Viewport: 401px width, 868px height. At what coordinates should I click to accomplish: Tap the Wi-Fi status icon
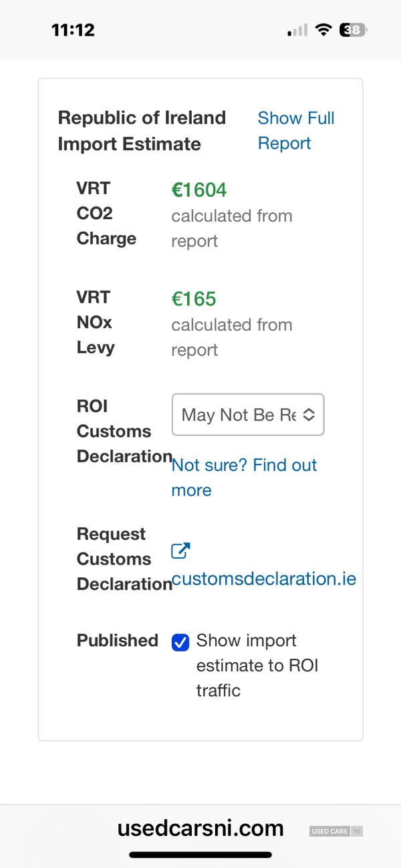tap(324, 30)
